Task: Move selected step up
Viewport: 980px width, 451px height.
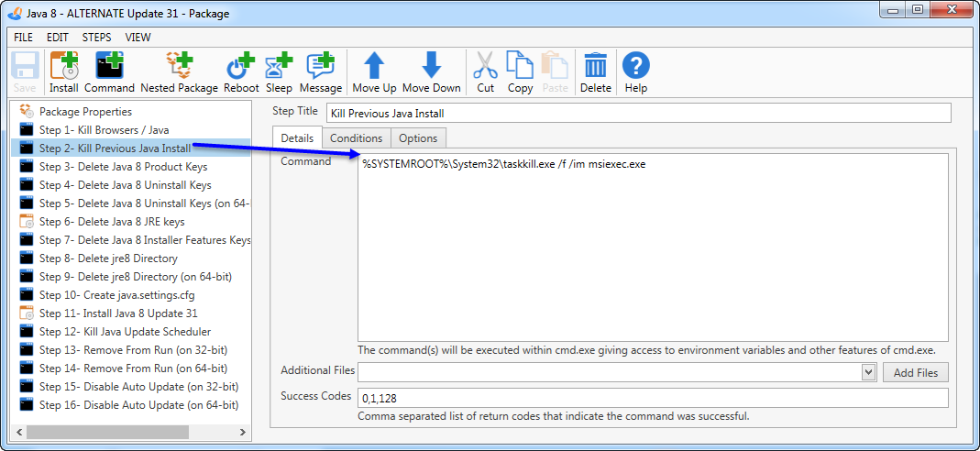Action: [x=374, y=72]
